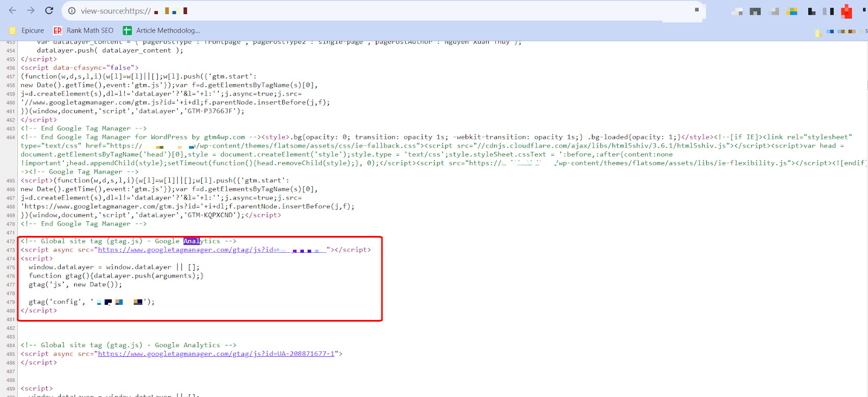Click the dark gray extension icon in toolbar
Screen dimensions: 868x397
click(755, 11)
